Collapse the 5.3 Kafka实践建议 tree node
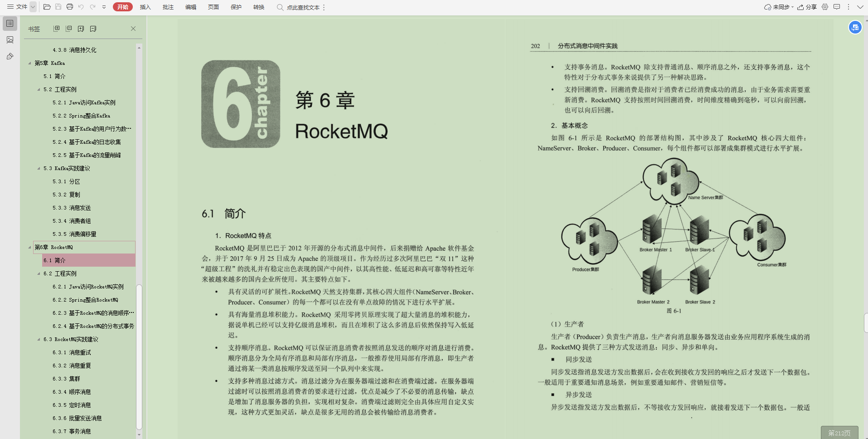868x439 pixels. click(x=39, y=168)
